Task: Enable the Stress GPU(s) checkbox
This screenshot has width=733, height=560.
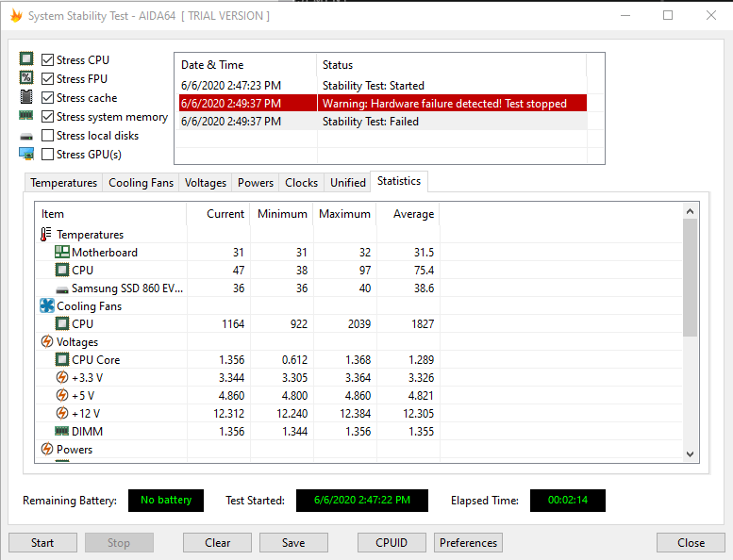Action: pyautogui.click(x=47, y=154)
